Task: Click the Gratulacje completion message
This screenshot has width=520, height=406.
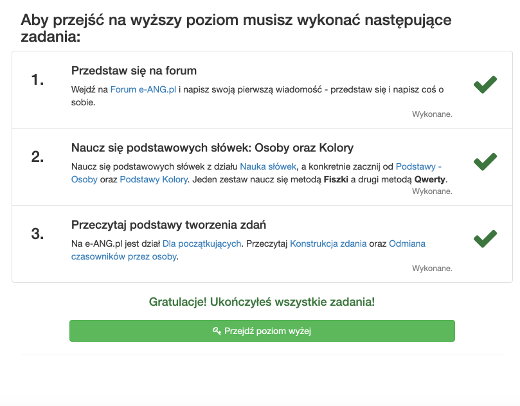Action: 262,302
